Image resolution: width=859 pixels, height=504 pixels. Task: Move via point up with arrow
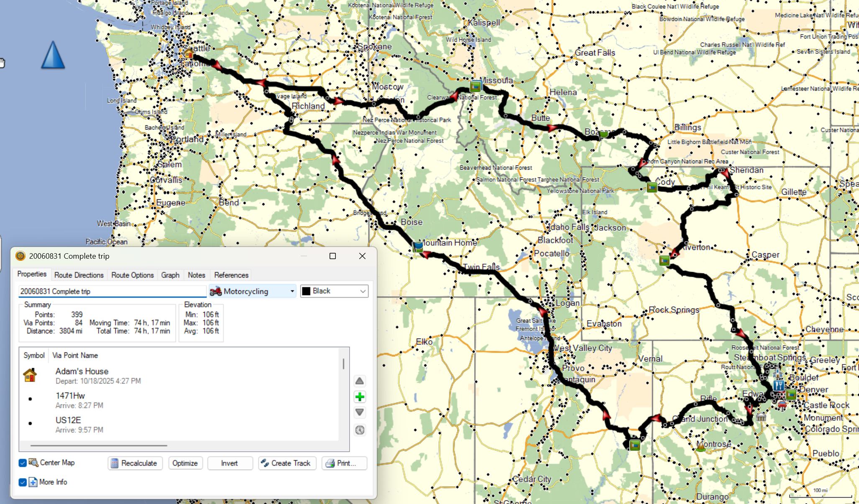pos(360,381)
